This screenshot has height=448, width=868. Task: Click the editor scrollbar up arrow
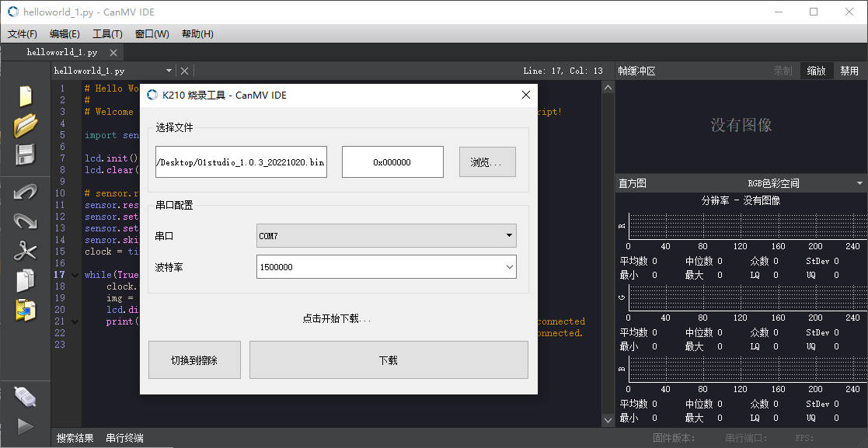(x=608, y=88)
